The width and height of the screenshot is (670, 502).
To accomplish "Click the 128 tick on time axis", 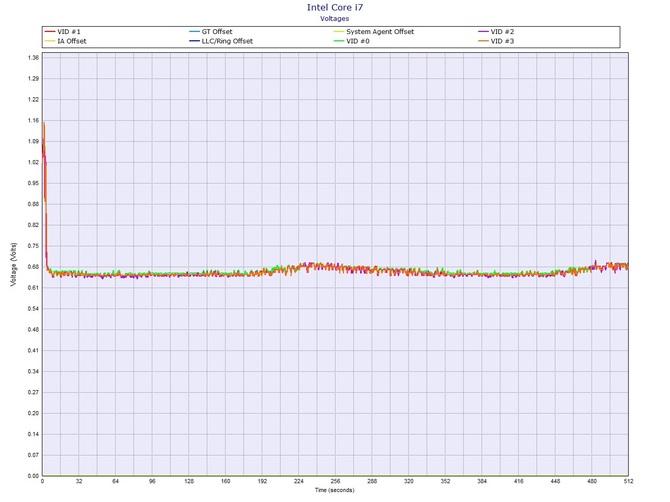I will point(189,481).
